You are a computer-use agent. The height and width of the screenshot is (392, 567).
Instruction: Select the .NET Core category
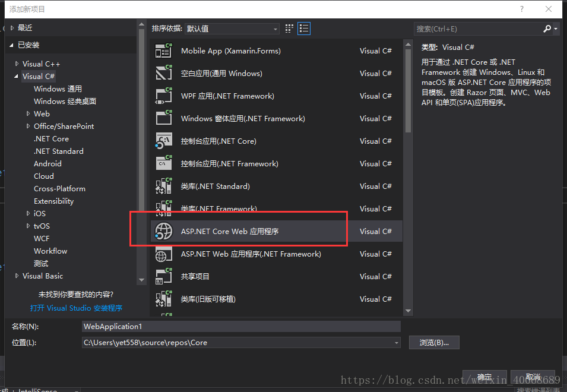click(x=51, y=138)
